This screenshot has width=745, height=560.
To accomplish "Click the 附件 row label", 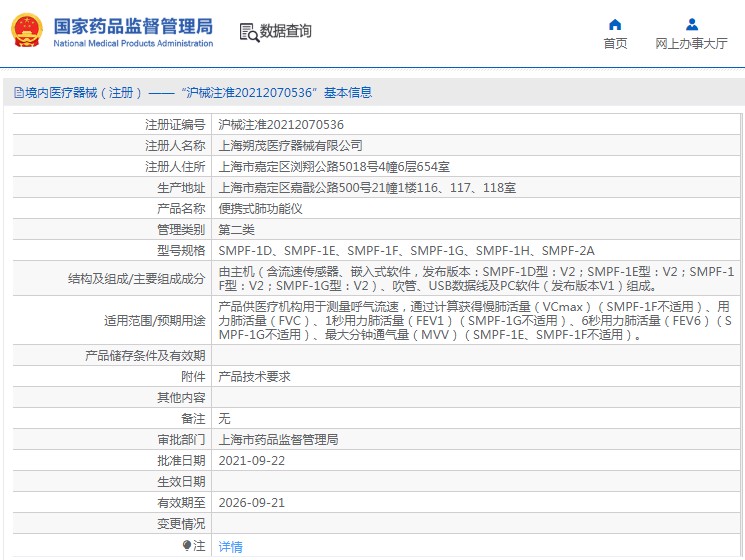I will pyautogui.click(x=193, y=377).
